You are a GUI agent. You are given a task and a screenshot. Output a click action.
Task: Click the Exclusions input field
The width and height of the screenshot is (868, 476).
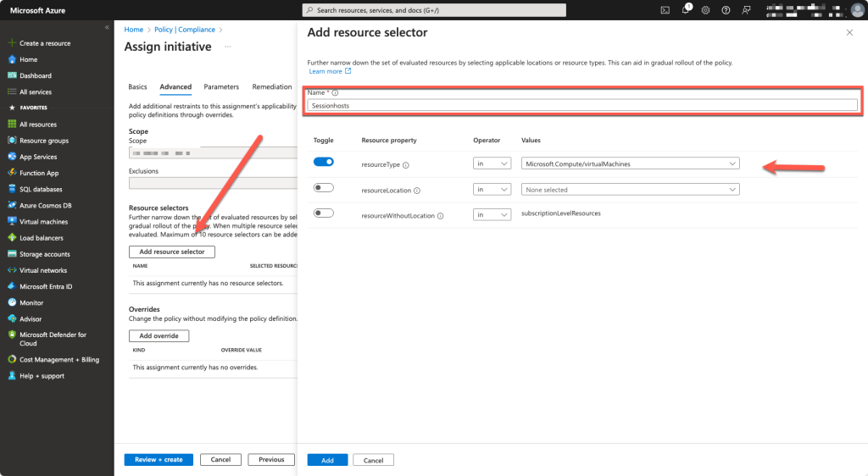pos(213,183)
